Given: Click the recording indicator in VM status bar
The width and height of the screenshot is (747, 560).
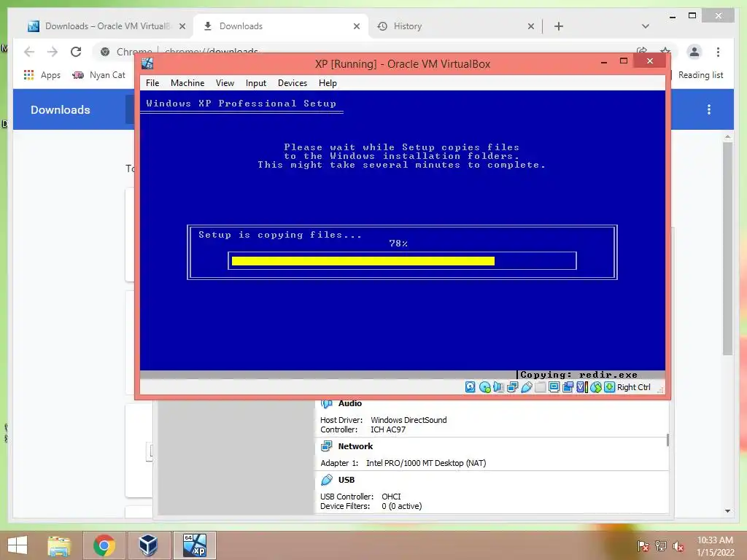Looking at the screenshot, I should pyautogui.click(x=568, y=387).
